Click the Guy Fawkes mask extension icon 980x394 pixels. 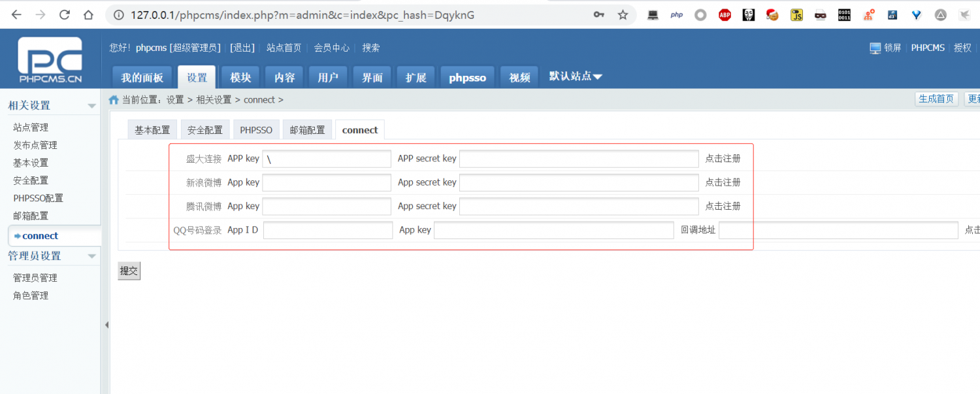749,14
